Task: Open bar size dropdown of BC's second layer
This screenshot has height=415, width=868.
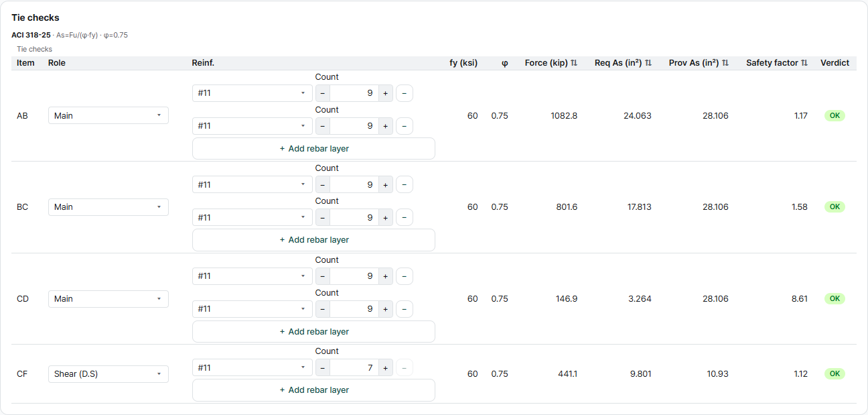Action: (x=252, y=217)
